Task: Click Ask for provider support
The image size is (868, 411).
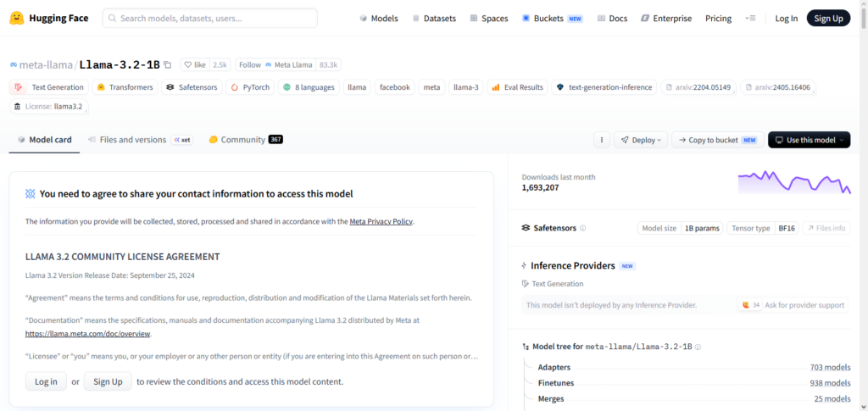Action: (x=793, y=305)
